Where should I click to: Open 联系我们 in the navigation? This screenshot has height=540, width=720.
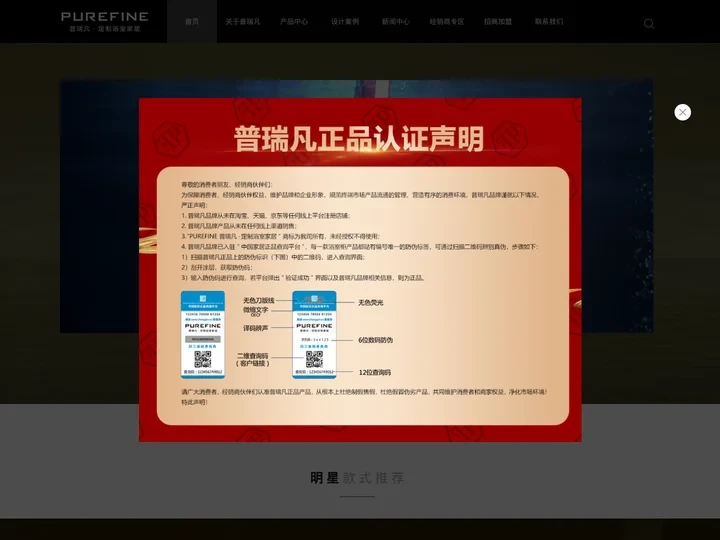[x=549, y=22]
